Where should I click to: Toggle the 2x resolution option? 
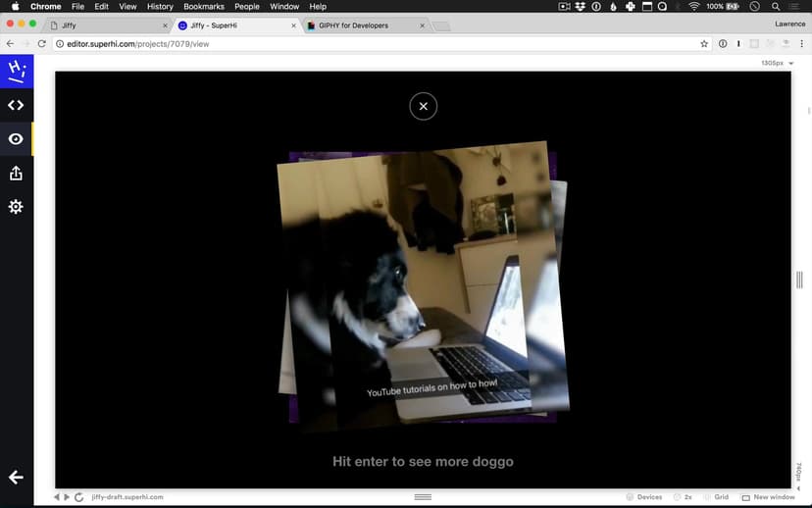[683, 497]
